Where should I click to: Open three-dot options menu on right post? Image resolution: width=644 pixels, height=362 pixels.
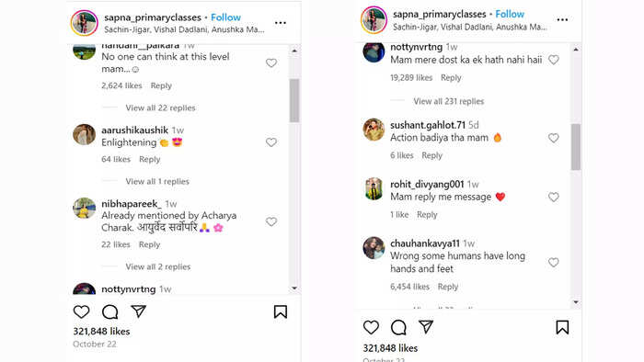pyautogui.click(x=562, y=19)
